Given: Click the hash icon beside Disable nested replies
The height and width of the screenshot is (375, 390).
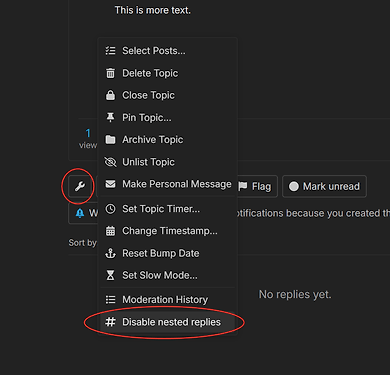Looking at the screenshot, I should (x=110, y=322).
